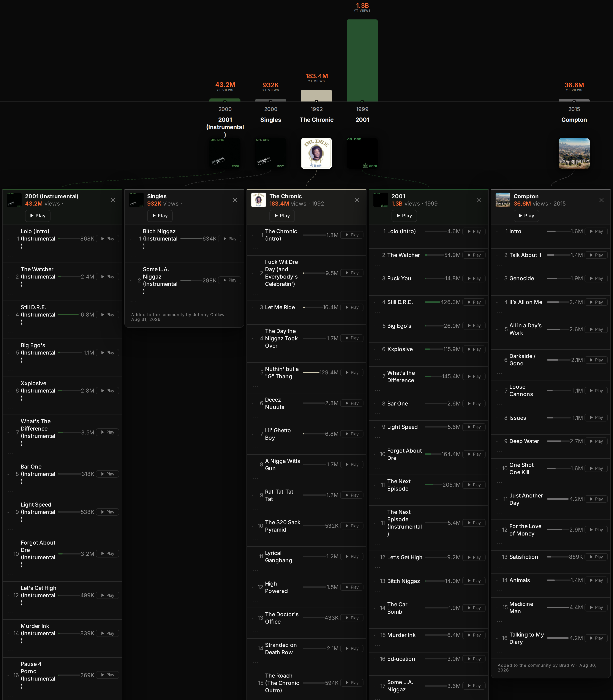
Task: Select the Compton 2015 timeline dot
Action: click(x=574, y=101)
